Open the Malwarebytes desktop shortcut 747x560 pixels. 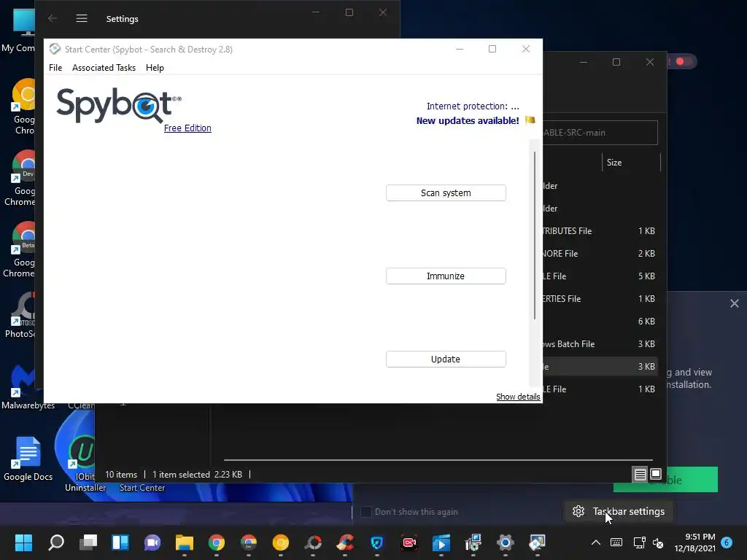(28, 386)
